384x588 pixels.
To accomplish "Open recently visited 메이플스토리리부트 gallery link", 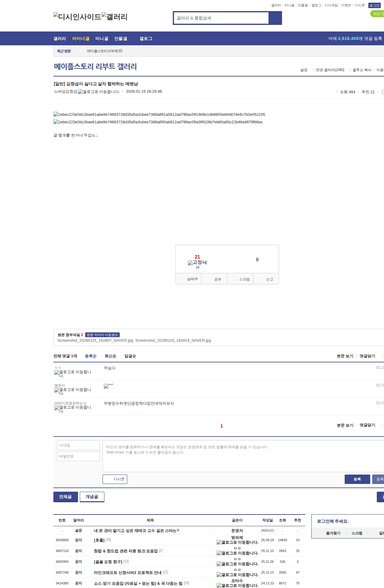I will tap(104, 51).
